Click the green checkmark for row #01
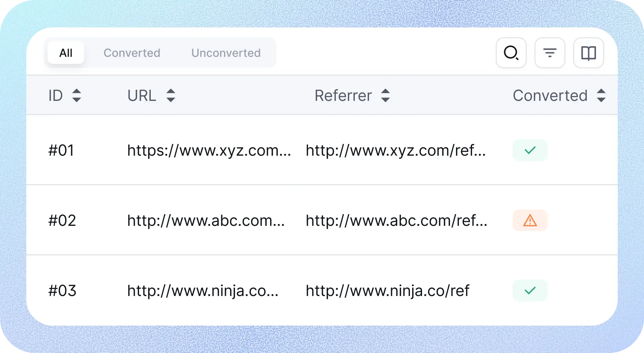The height and width of the screenshot is (353, 644). (530, 150)
